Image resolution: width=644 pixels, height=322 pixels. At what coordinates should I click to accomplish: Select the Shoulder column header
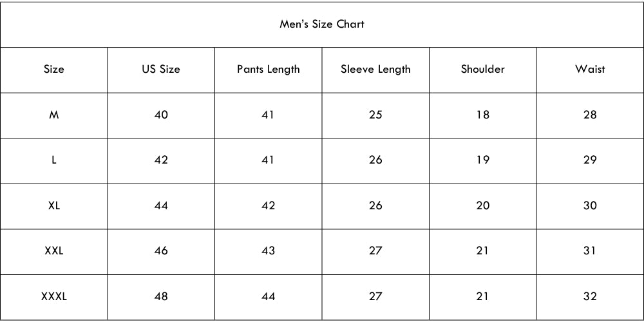click(x=482, y=70)
